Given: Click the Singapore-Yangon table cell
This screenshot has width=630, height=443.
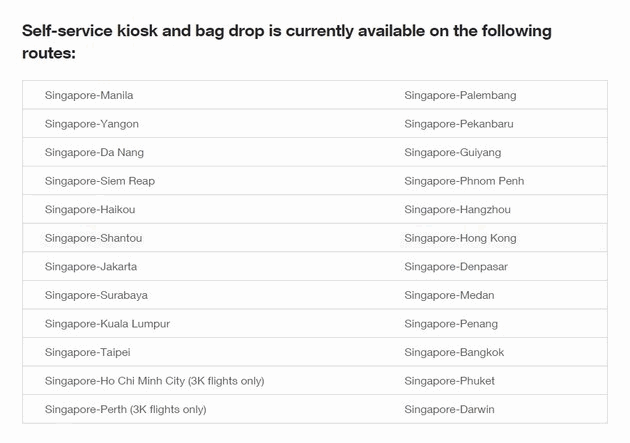Looking at the screenshot, I should tap(92, 124).
